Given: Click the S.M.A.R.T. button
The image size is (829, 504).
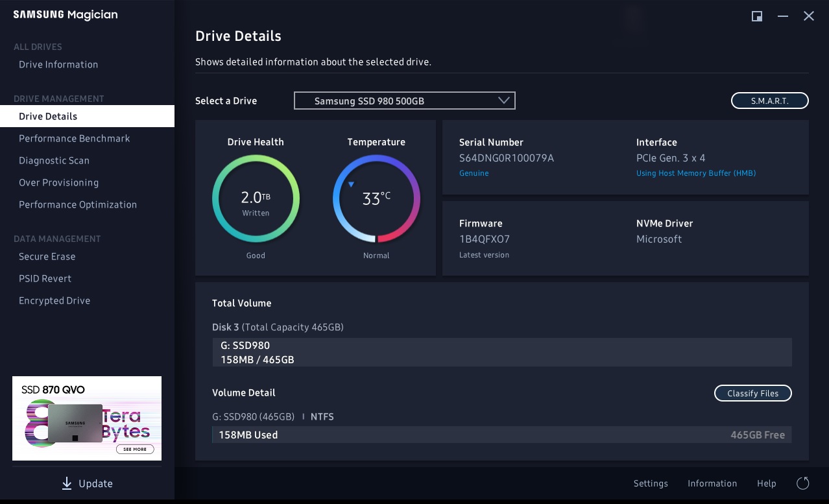Looking at the screenshot, I should pyautogui.click(x=770, y=101).
